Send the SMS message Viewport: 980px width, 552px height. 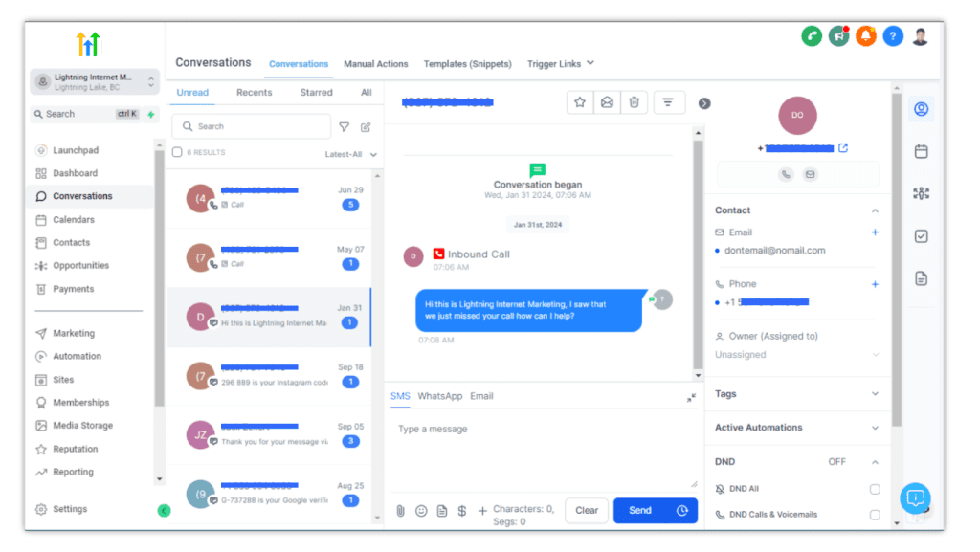point(639,510)
